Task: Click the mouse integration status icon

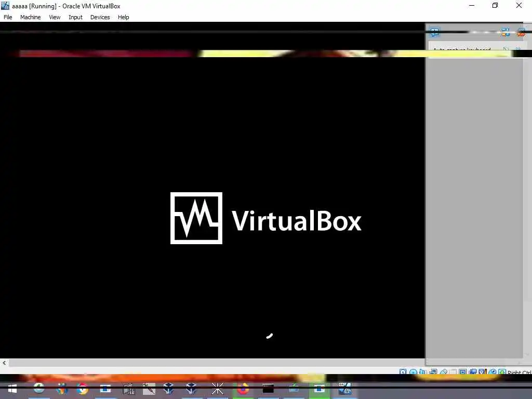Action: (x=493, y=372)
